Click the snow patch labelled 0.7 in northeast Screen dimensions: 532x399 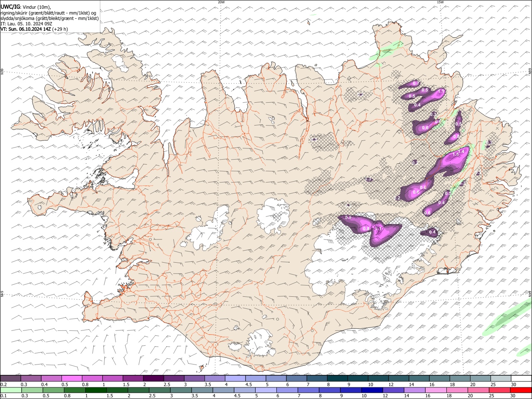point(410,85)
